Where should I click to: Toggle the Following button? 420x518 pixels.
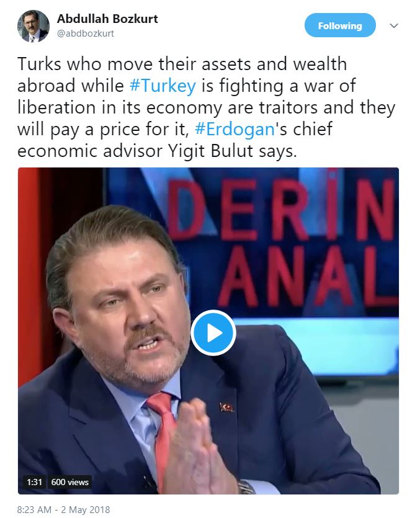pos(340,25)
